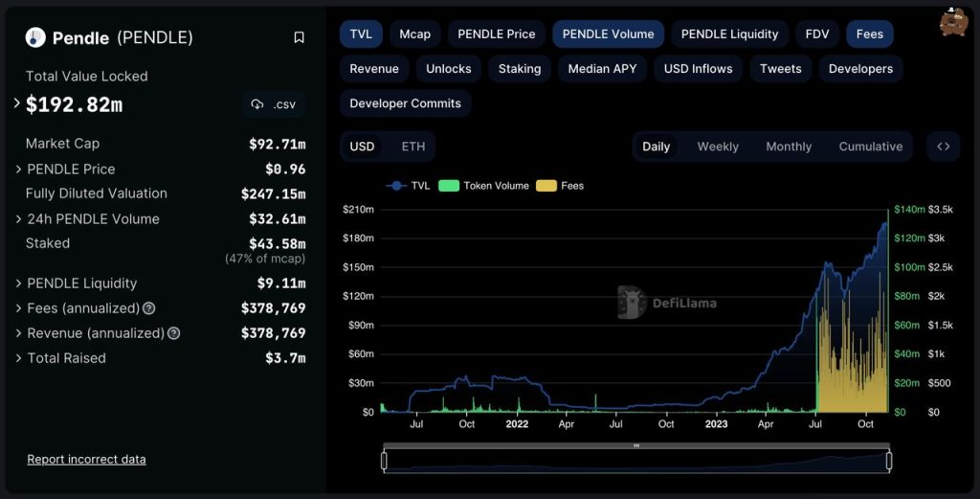Disable the PENDLE Volume chart metric
This screenshot has height=499, width=980.
point(608,34)
